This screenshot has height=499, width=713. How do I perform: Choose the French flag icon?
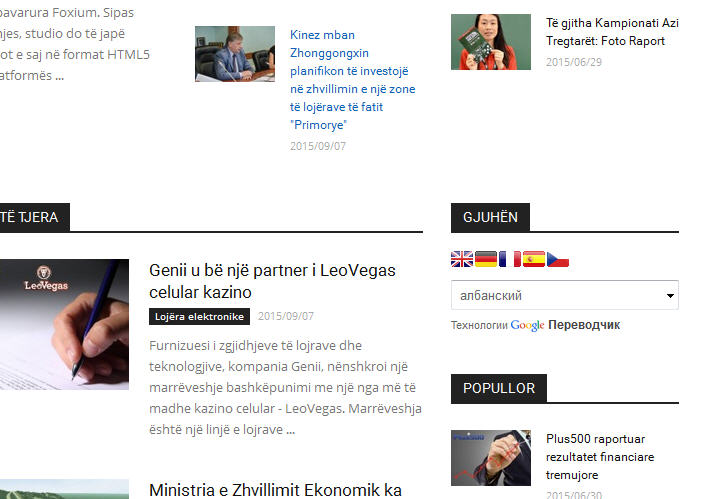(510, 259)
